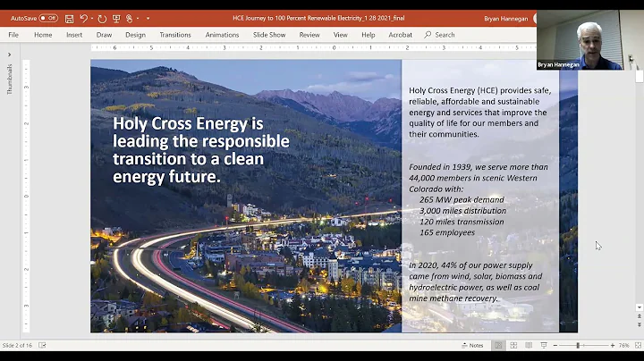Screen dimensions: 644x361
Task: Click the Next Slide double-arrow icon
Action: [x=639, y=324]
